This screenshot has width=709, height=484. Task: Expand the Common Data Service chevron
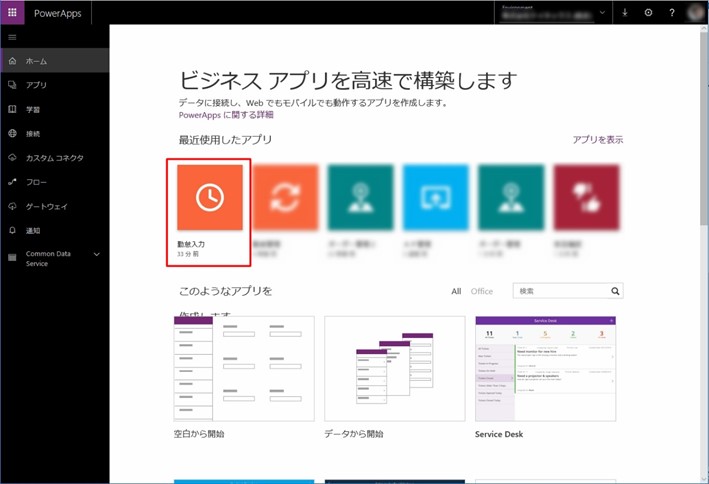[97, 254]
